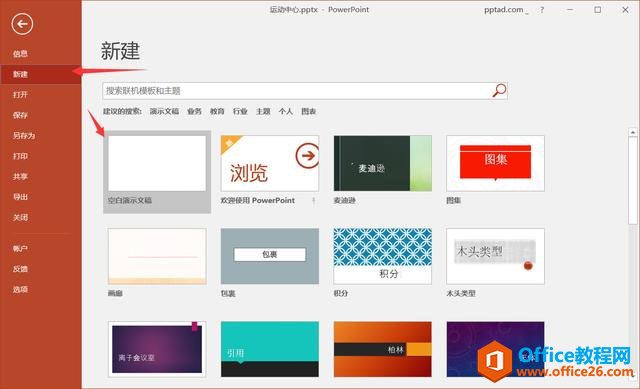Viewport: 640px width, 389px height.
Task: Click the search magnifier icon
Action: click(499, 90)
